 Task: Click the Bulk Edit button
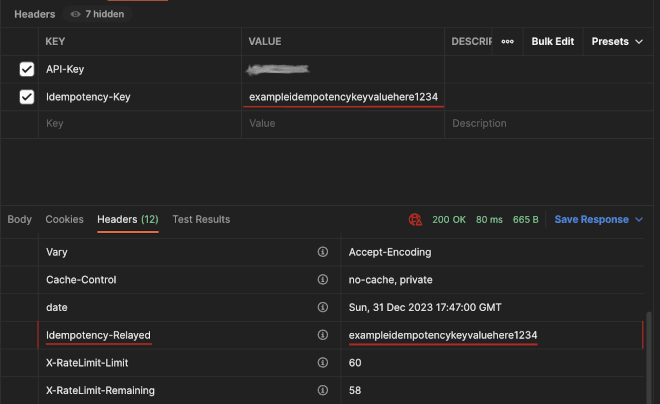coord(552,42)
